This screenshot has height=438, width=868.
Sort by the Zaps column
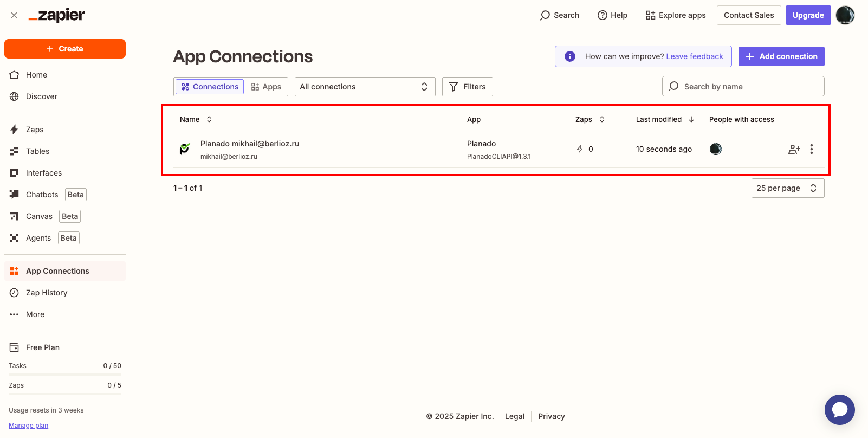pyautogui.click(x=590, y=119)
